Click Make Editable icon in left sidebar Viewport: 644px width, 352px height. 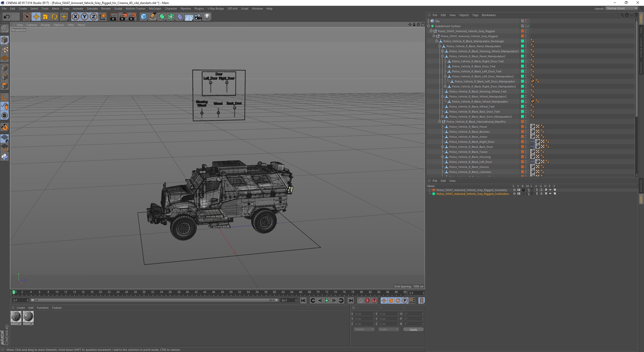coord(5,29)
